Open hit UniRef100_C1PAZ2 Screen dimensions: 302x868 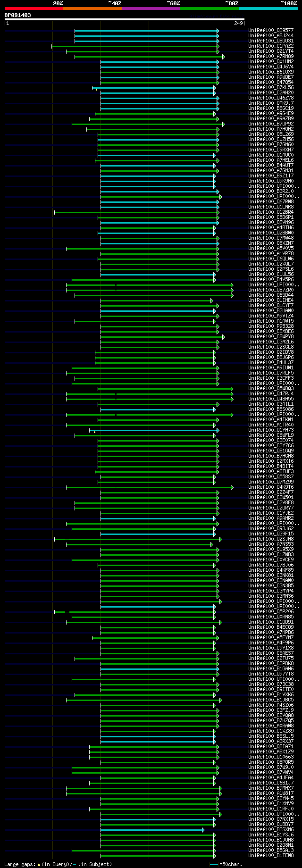(x=271, y=46)
